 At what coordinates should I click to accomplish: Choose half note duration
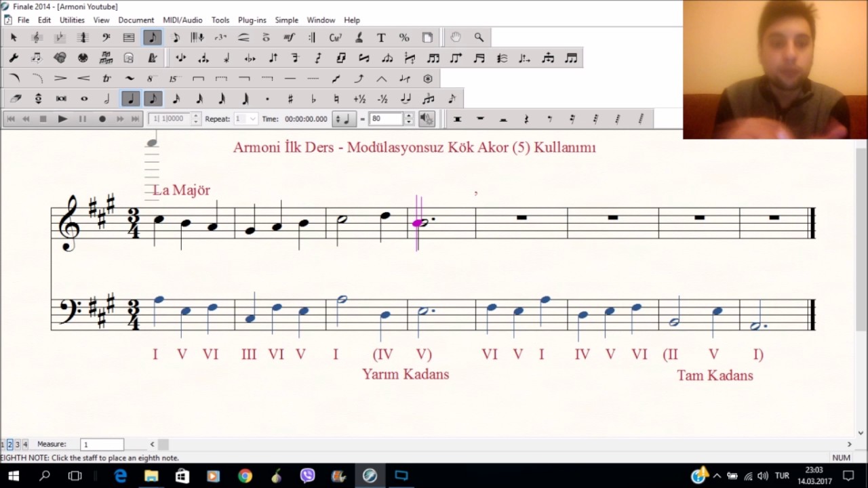click(107, 99)
